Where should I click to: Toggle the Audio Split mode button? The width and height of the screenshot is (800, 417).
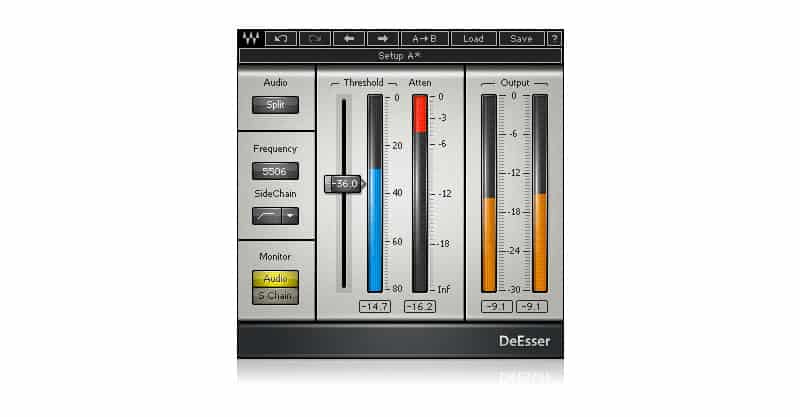point(276,105)
